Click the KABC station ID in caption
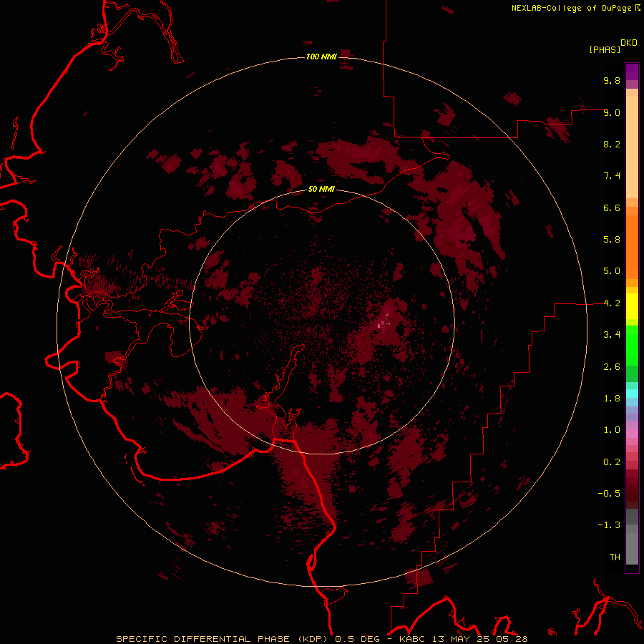Screen dimensions: 644x644 (413, 639)
